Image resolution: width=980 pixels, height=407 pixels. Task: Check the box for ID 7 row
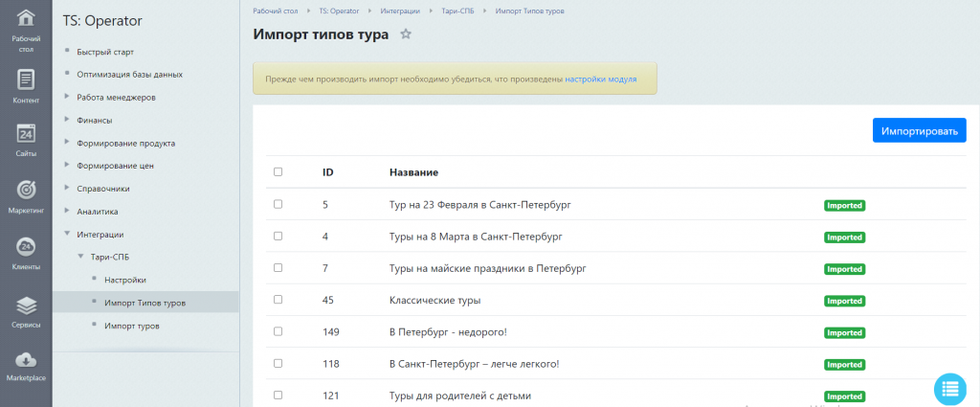point(278,267)
